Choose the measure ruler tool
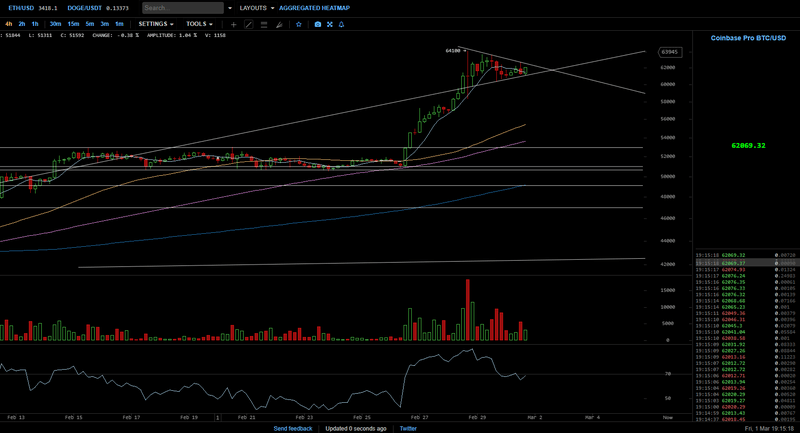 (x=279, y=24)
